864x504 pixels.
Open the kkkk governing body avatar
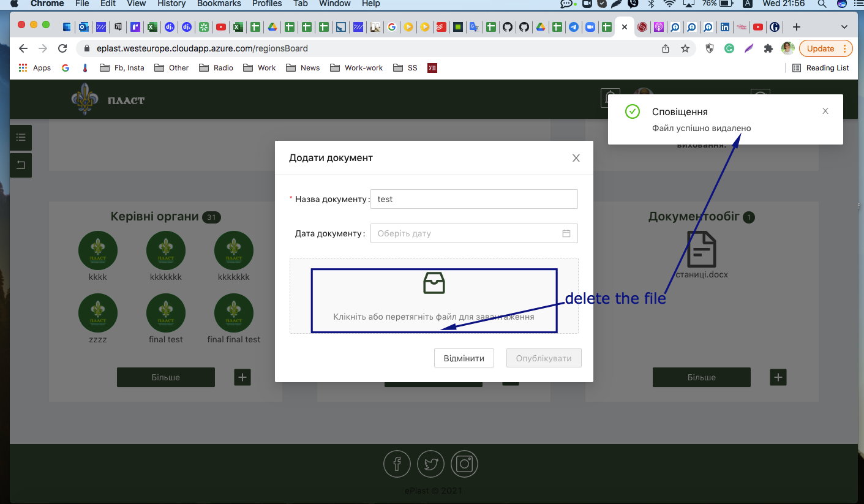point(98,250)
